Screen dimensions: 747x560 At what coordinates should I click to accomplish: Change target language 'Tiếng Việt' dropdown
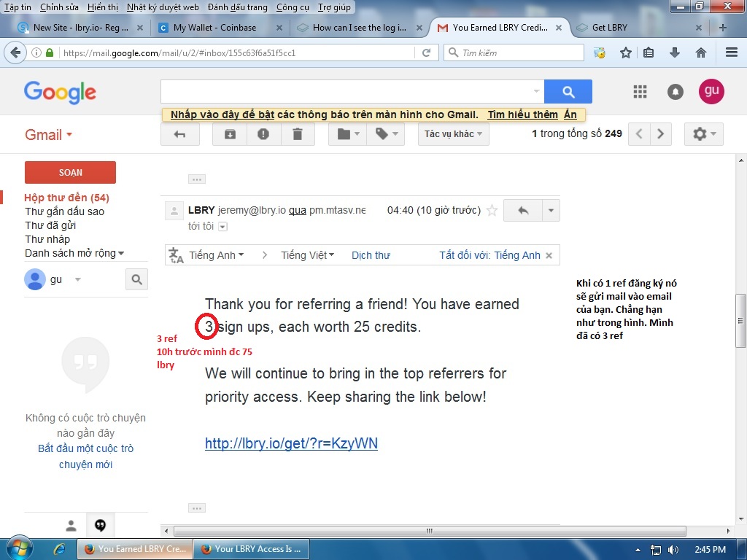tap(307, 255)
